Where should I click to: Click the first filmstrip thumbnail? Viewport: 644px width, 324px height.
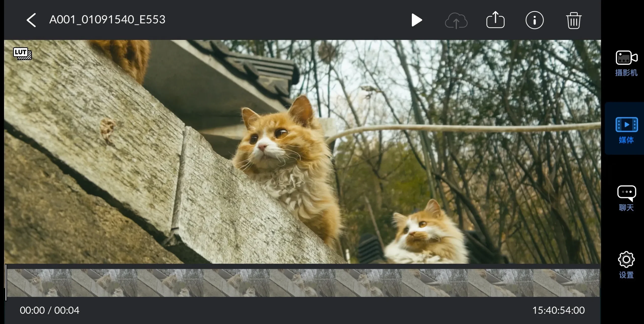(x=39, y=283)
